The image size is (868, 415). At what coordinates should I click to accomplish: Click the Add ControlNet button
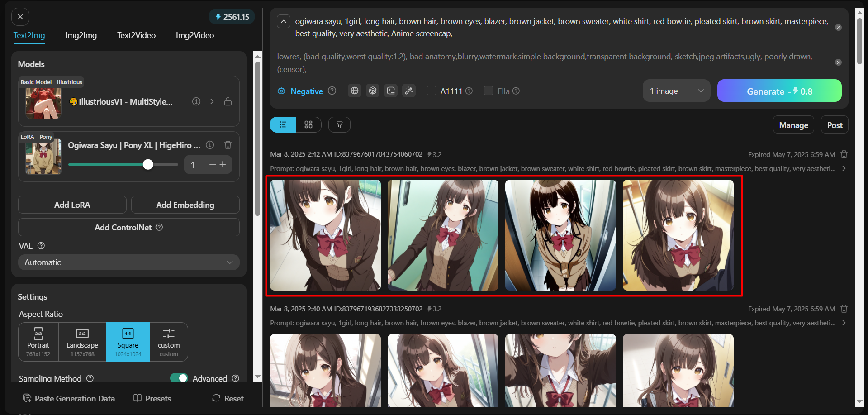pos(129,227)
